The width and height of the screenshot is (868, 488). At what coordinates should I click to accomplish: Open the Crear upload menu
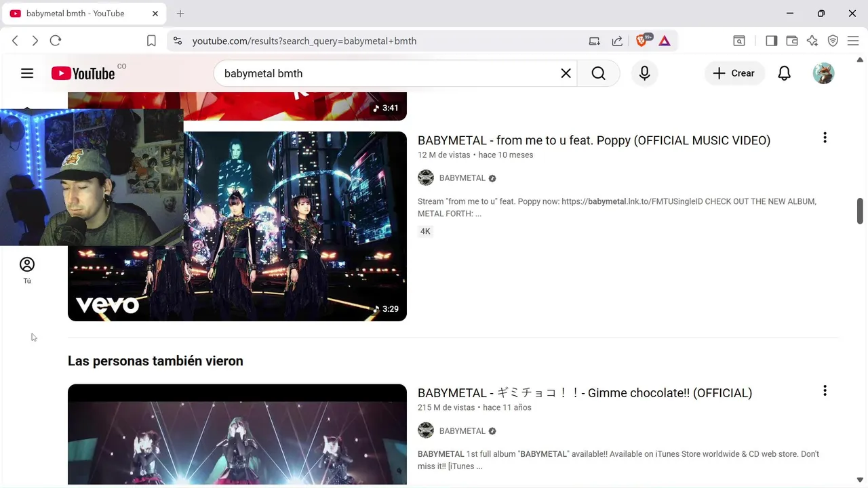click(x=734, y=73)
